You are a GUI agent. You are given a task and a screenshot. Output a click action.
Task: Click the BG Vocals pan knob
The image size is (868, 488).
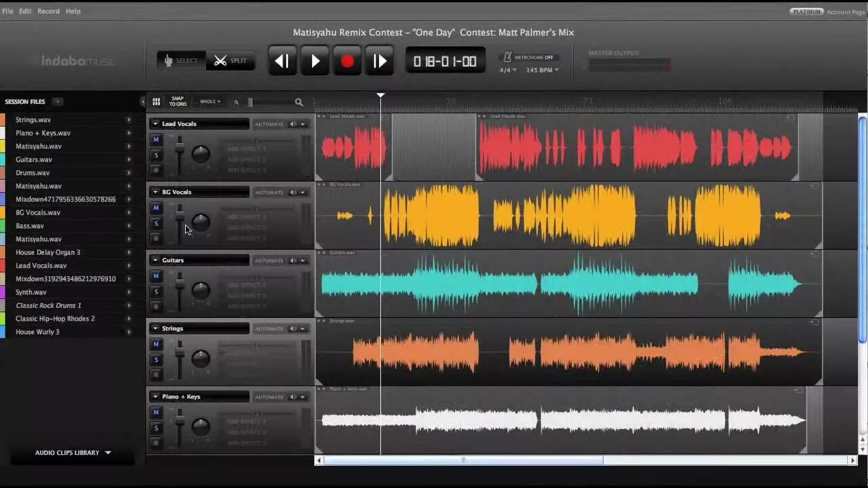pyautogui.click(x=201, y=222)
